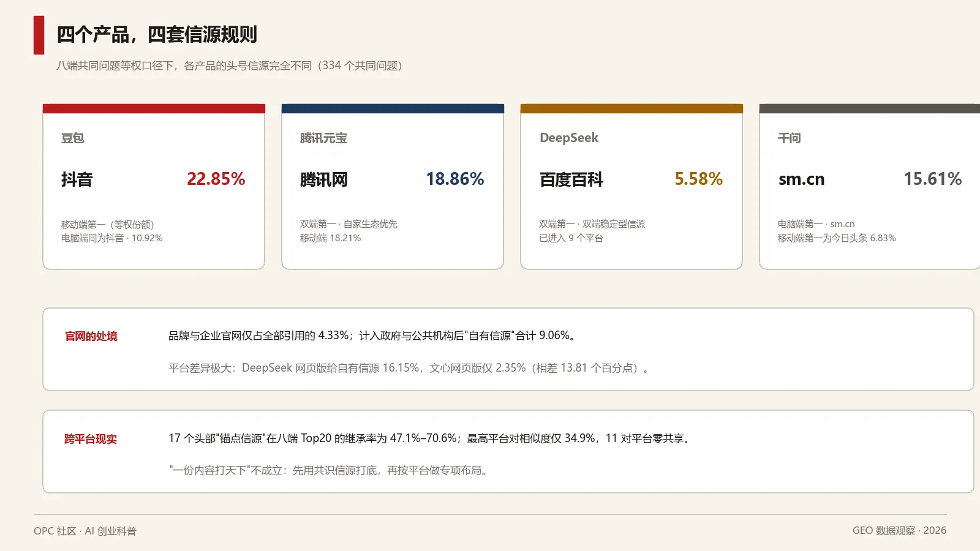The image size is (980, 551).
Task: Click the line starting 平台差异极大
Action: 409,368
